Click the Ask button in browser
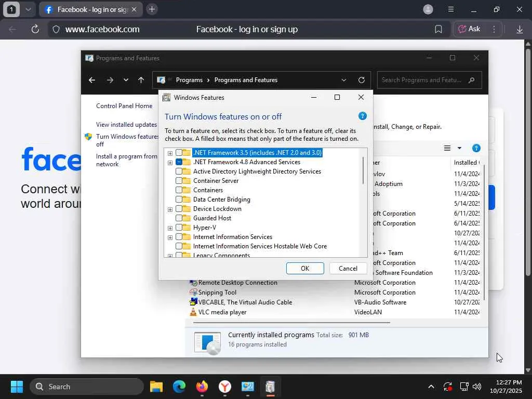532x399 pixels. point(470,29)
